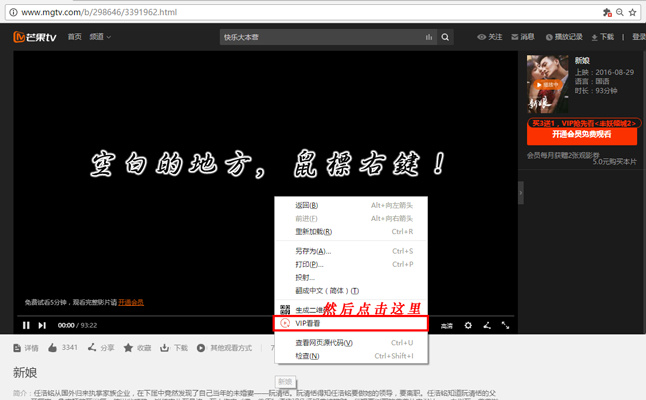
Task: Open browser zoom magnifier icon
Action: pyautogui.click(x=620, y=12)
